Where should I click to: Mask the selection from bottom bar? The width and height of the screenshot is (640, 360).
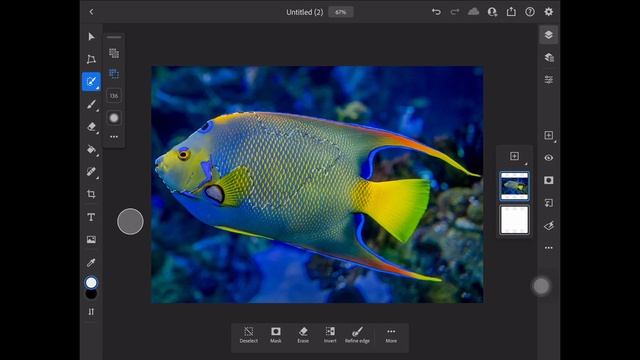coord(276,335)
